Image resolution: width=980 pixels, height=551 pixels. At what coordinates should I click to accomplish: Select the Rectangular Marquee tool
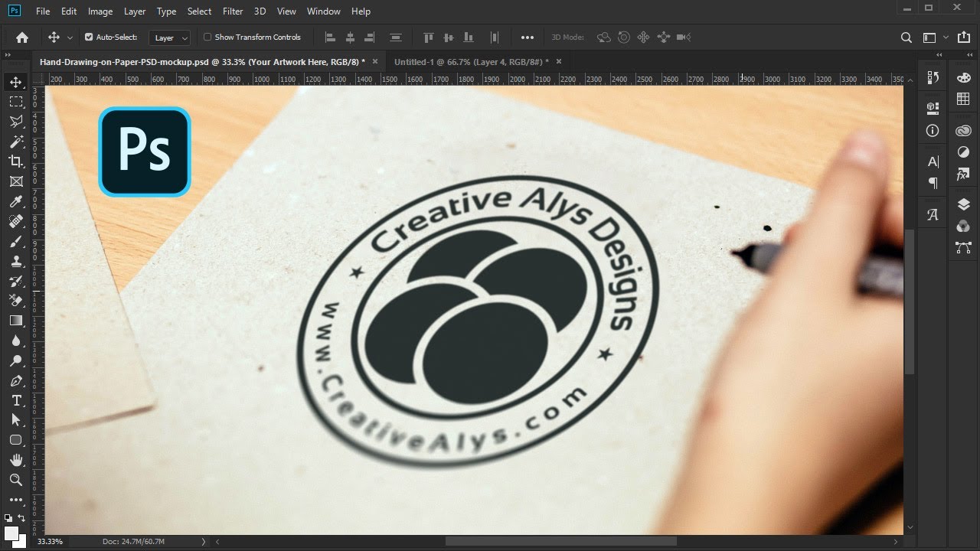tap(15, 101)
